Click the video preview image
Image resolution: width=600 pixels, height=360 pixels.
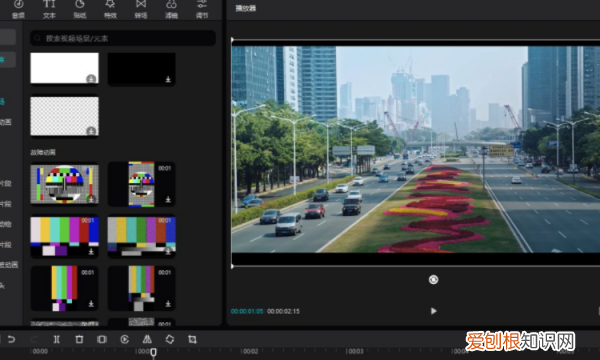pos(416,149)
